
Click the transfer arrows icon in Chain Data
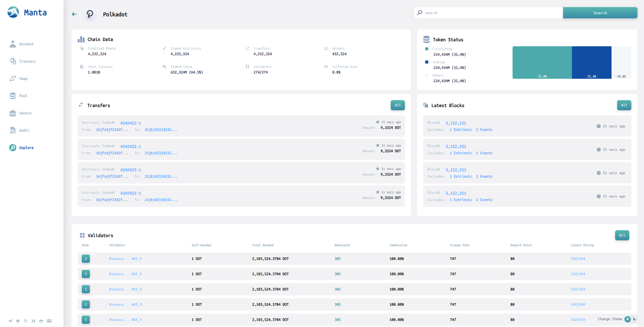pos(247,48)
